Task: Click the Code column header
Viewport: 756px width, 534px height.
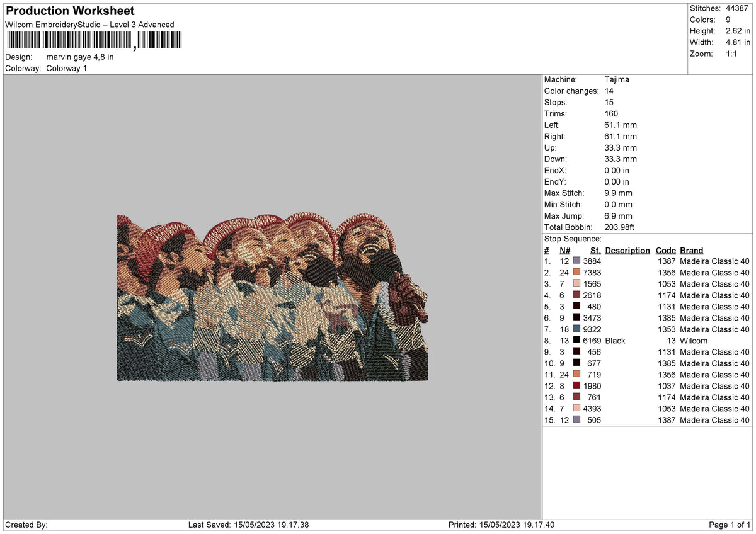Action: (665, 250)
